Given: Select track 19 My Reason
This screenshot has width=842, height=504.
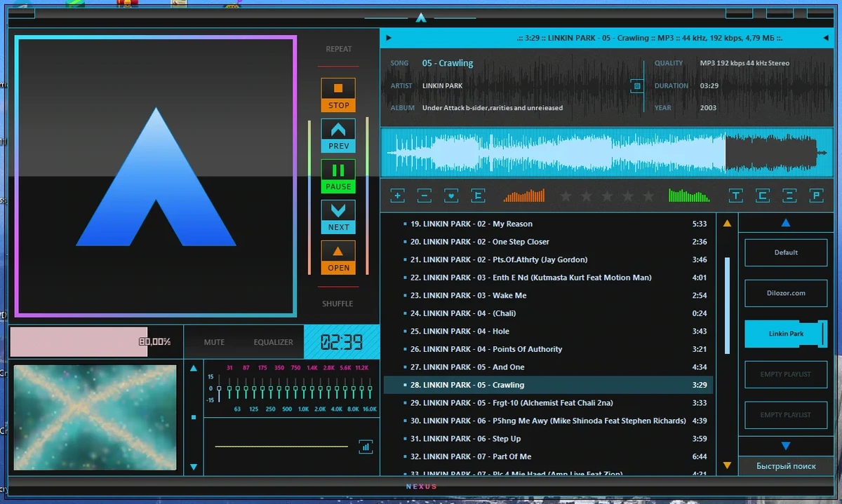Looking at the screenshot, I should pos(549,224).
